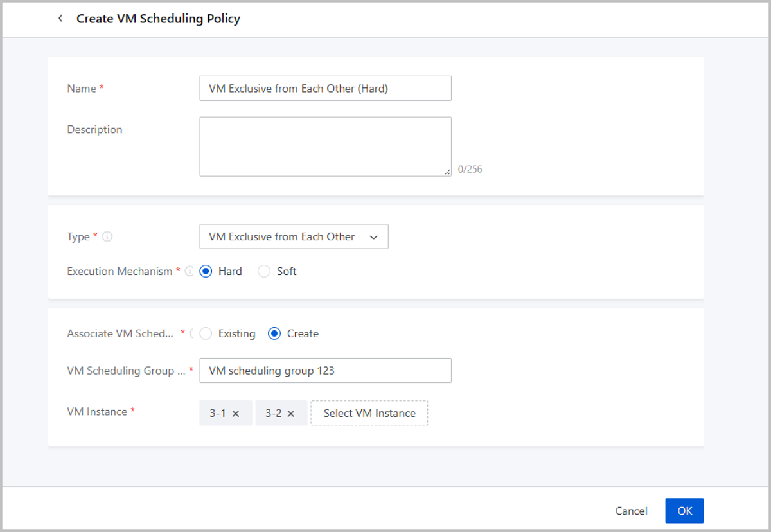The height and width of the screenshot is (532, 771).
Task: Click the Description box resize handle
Action: point(447,172)
